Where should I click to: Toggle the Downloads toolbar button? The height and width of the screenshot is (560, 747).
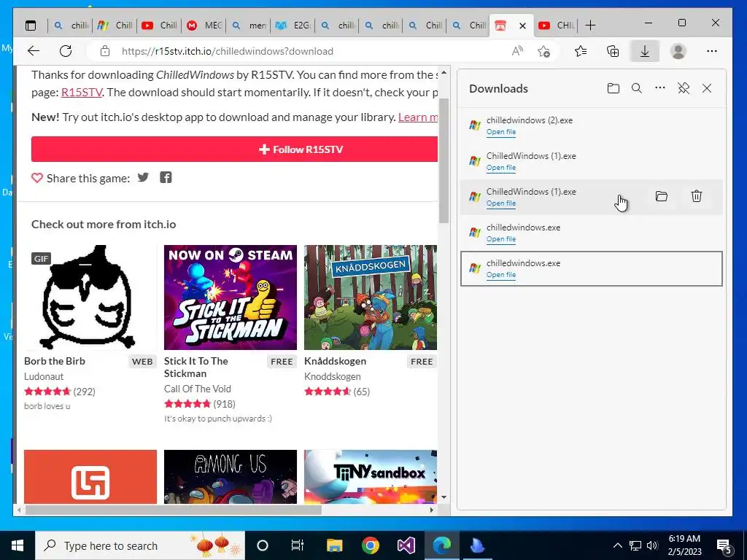[x=645, y=51]
